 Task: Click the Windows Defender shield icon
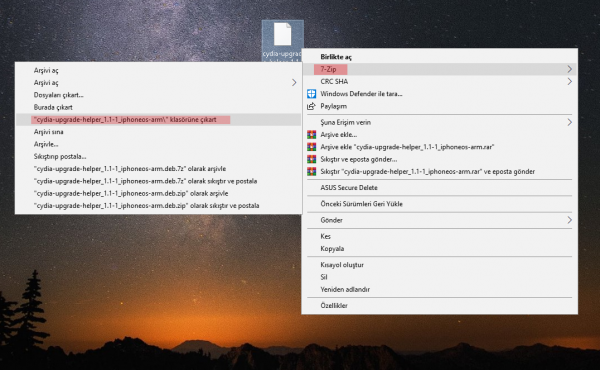(311, 94)
